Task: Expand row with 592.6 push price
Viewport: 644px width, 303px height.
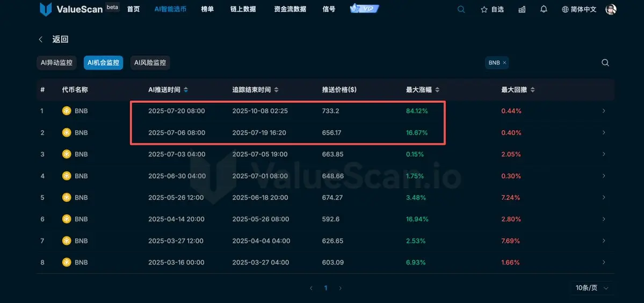Action: tap(604, 219)
